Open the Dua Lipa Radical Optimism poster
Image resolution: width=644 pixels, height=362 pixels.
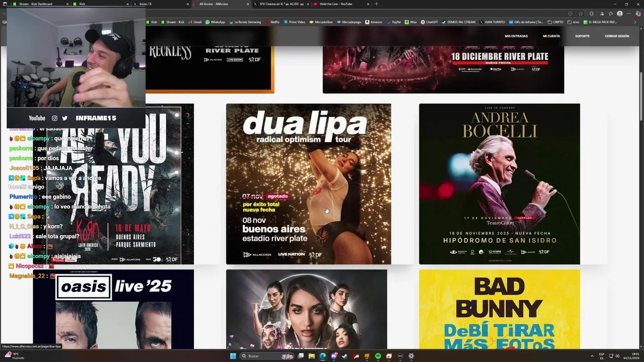click(x=308, y=184)
